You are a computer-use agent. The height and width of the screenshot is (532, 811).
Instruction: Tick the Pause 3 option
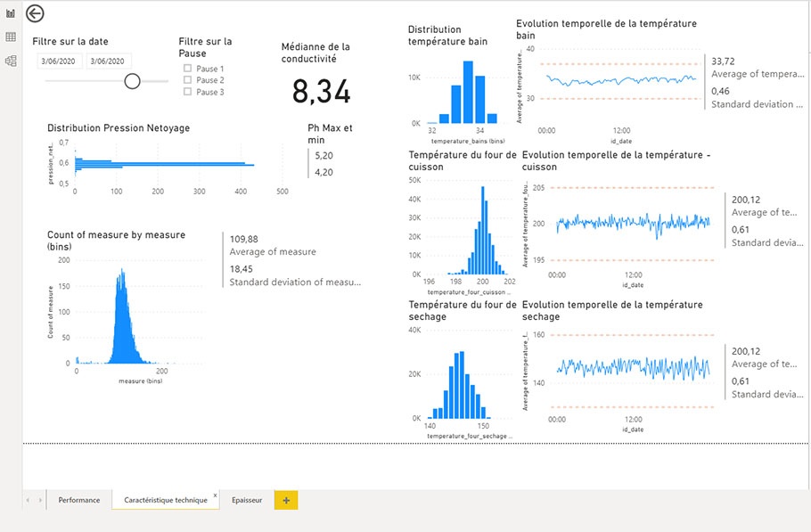[187, 92]
